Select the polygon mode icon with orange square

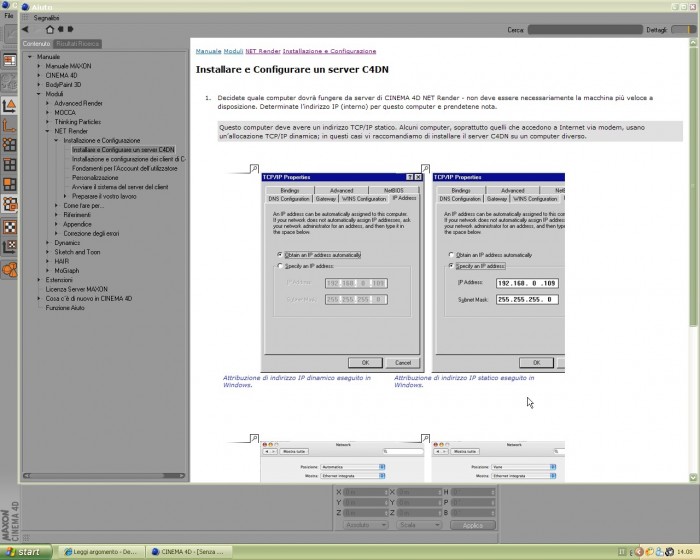click(9, 184)
